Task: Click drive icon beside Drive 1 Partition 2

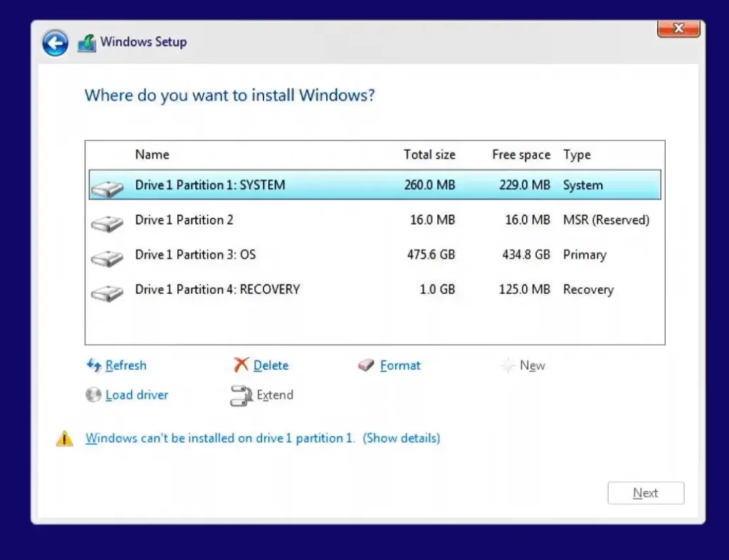Action: pyautogui.click(x=107, y=223)
